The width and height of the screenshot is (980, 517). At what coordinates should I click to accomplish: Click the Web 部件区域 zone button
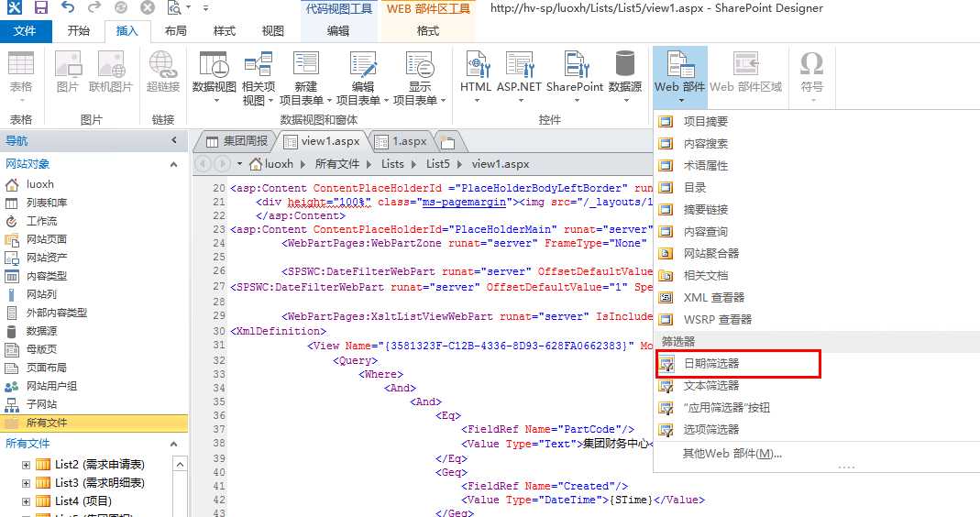[x=745, y=72]
